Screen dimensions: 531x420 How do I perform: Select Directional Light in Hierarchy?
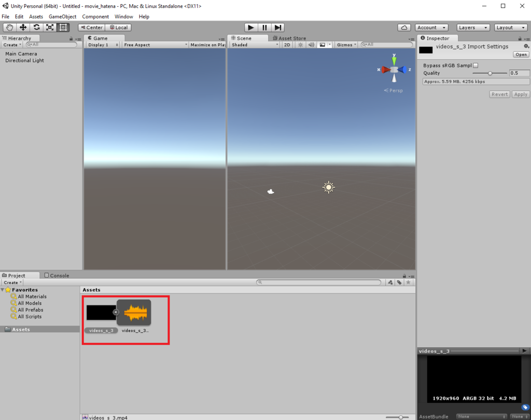(x=24, y=60)
